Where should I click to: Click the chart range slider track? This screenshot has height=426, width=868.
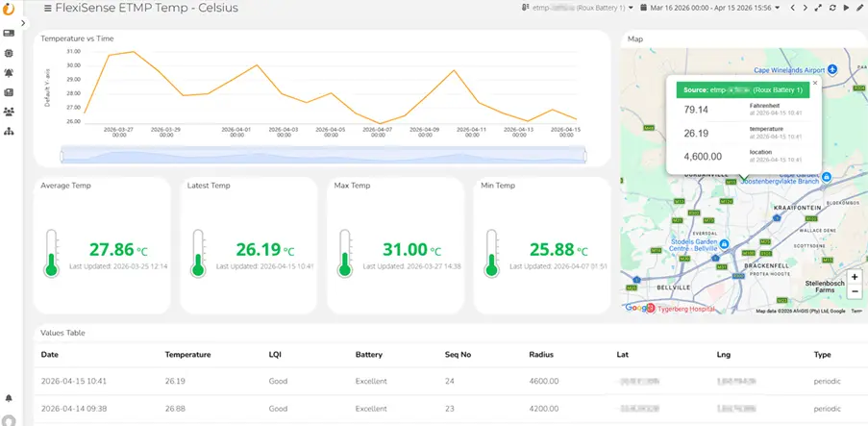(324, 155)
